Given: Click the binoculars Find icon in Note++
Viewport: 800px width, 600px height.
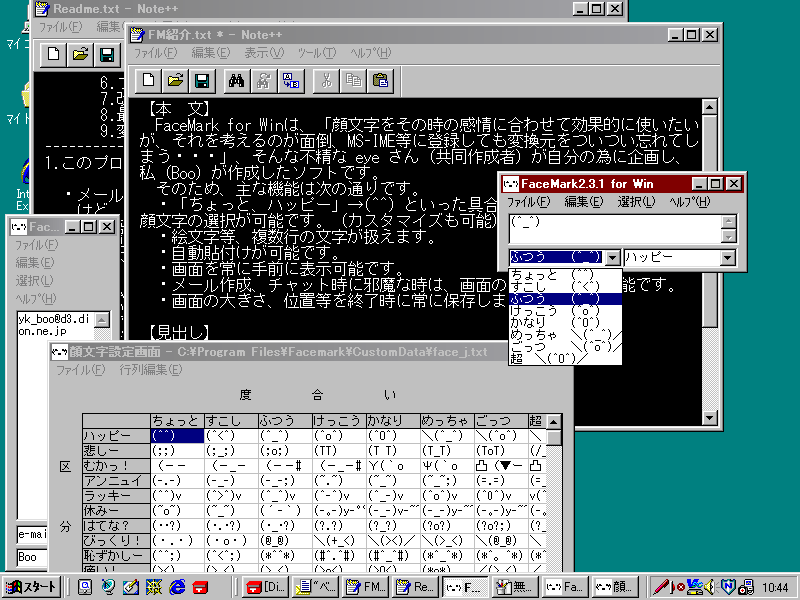Looking at the screenshot, I should coord(236,81).
